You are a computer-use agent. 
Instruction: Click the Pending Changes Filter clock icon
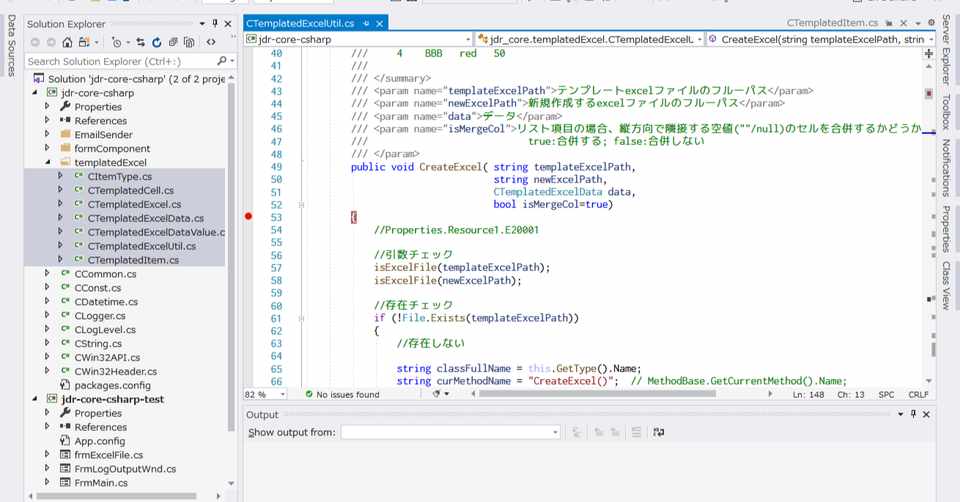116,42
